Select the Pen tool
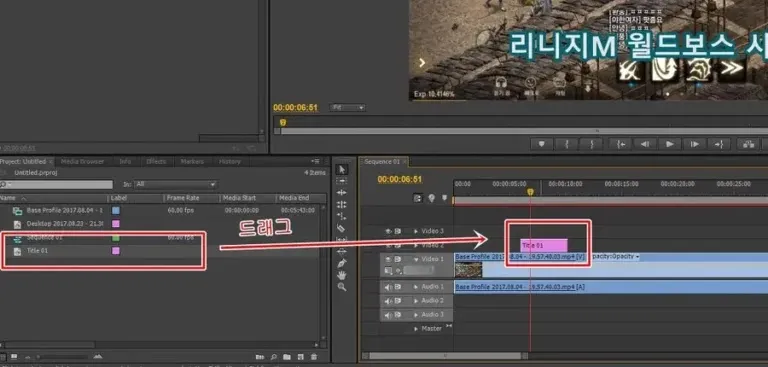The width and height of the screenshot is (768, 367). tap(342, 264)
